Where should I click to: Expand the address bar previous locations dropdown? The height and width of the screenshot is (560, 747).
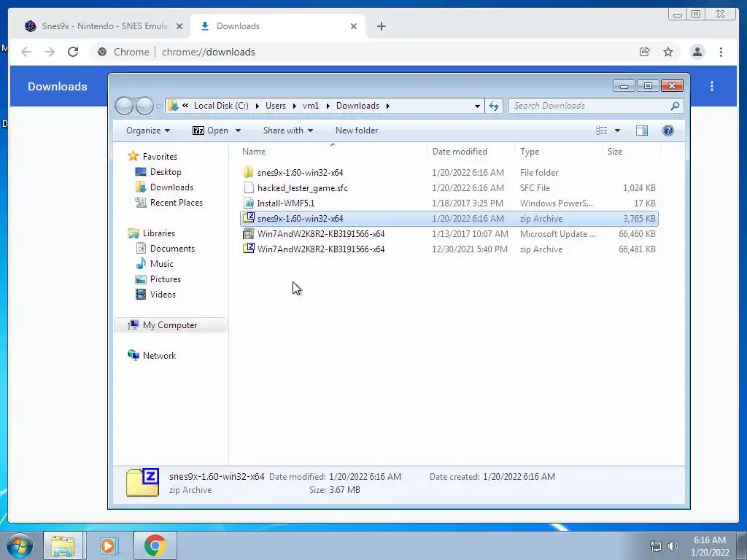(477, 106)
